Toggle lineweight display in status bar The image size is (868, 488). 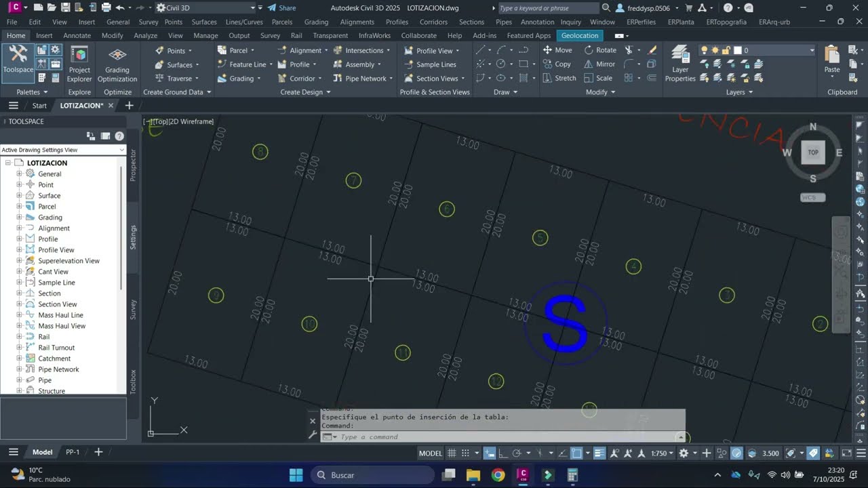[x=599, y=453]
